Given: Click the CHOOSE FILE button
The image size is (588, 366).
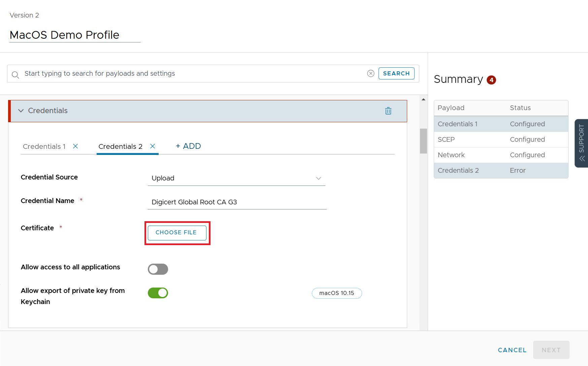Looking at the screenshot, I should [177, 233].
